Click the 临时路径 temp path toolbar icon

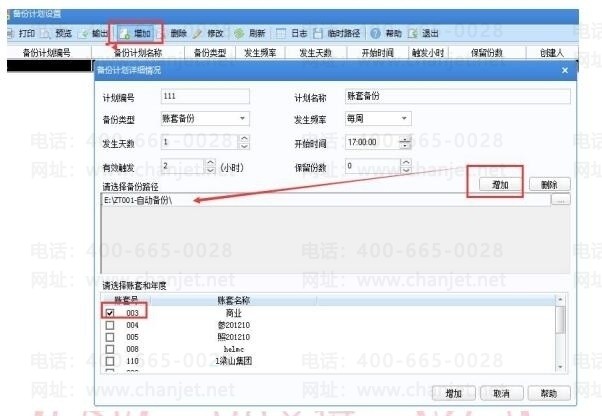click(318, 33)
